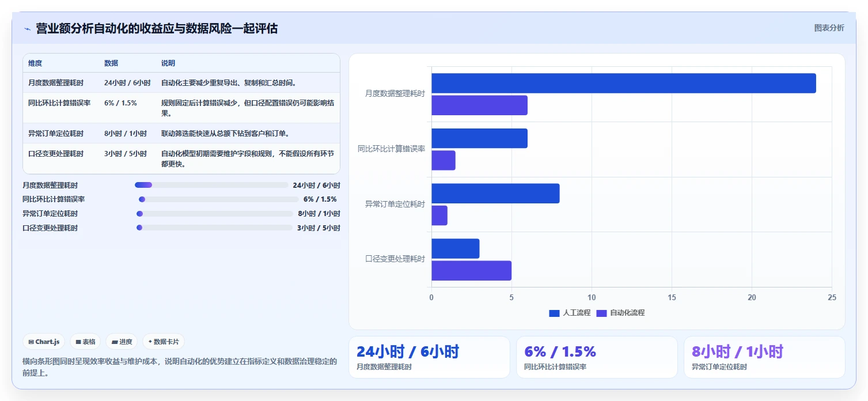
Task: Click the 月度数据整理耗时 chart axis label
Action: (x=395, y=93)
